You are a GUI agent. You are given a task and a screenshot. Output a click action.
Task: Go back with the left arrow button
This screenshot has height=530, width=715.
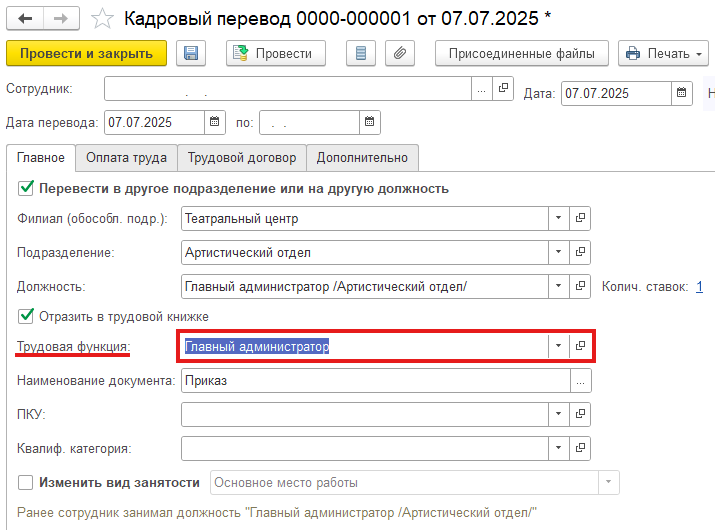click(25, 19)
